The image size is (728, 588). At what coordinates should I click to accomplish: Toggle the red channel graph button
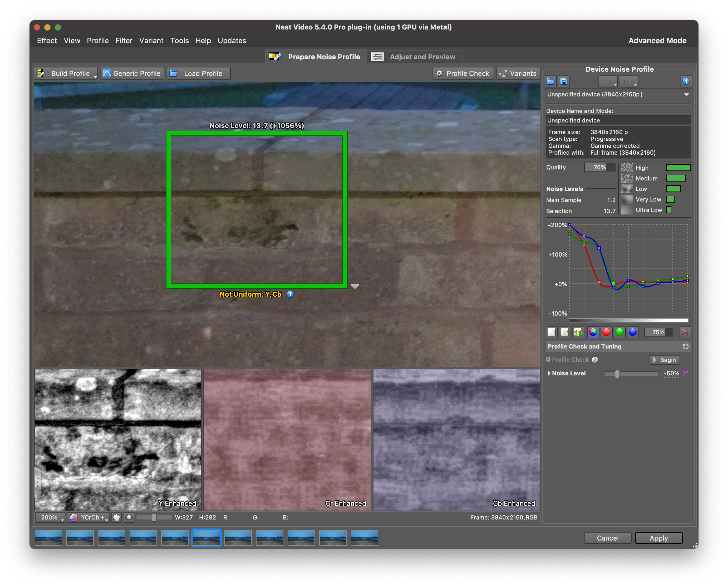click(606, 332)
